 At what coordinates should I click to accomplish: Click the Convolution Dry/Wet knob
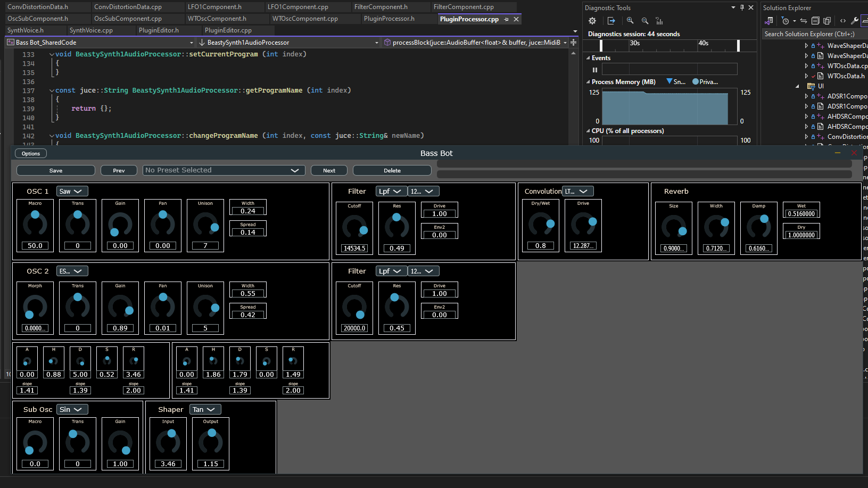coord(541,224)
